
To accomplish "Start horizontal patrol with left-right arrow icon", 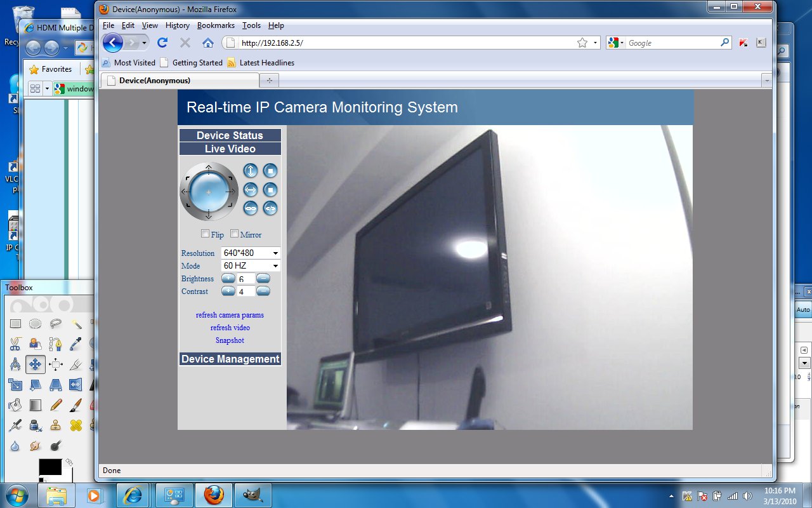I will click(x=251, y=189).
